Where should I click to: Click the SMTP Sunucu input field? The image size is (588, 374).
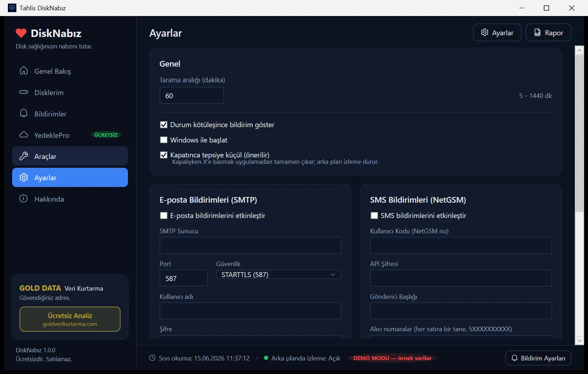251,245
